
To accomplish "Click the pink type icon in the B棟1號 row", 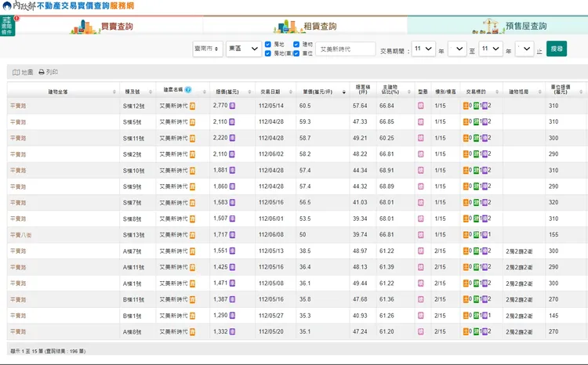I will [x=421, y=316].
